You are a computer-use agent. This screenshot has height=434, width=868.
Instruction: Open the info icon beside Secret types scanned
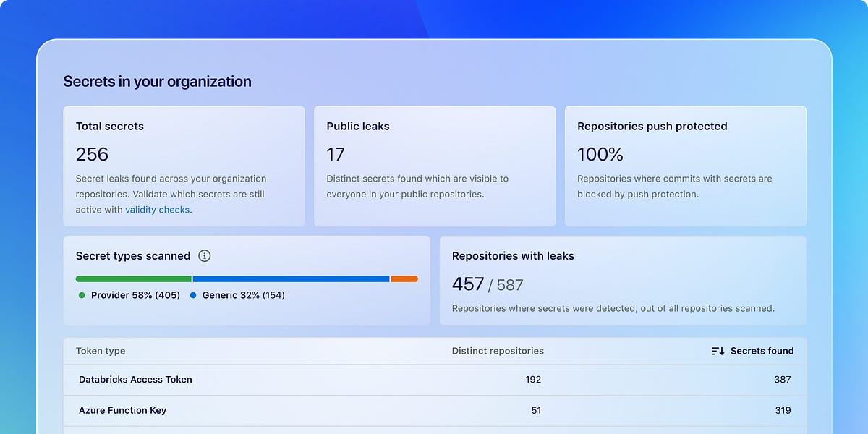pos(205,256)
